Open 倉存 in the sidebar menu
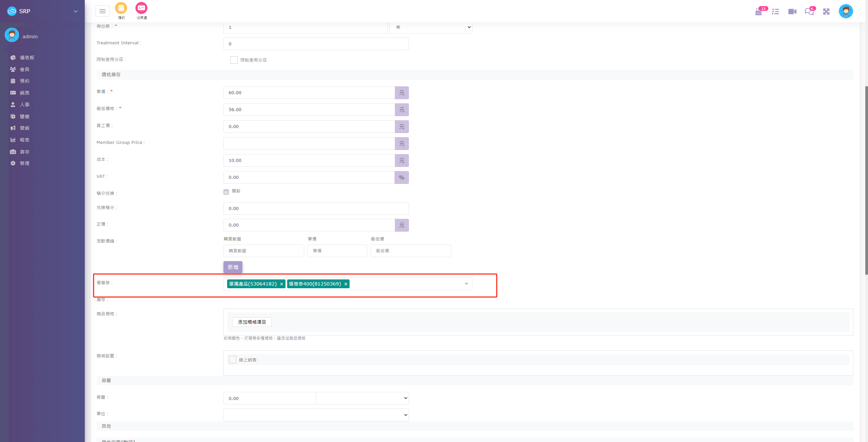 coord(24,152)
